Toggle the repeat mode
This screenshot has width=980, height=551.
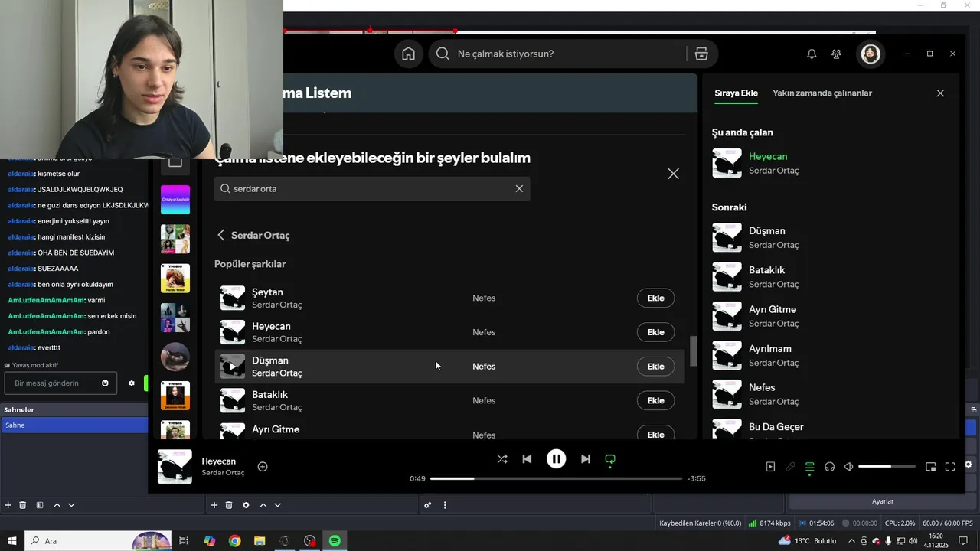tap(610, 459)
